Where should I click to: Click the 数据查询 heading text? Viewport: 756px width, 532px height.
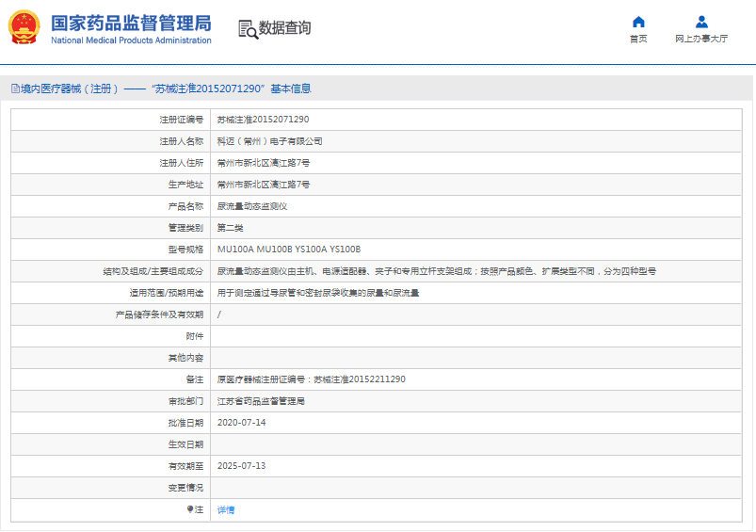point(284,28)
